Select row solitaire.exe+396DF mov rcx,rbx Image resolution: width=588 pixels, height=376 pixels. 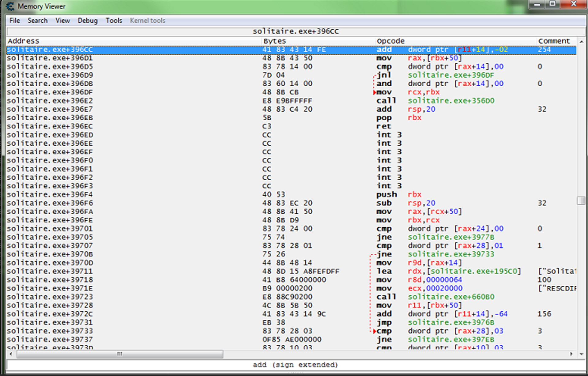[x=291, y=92]
